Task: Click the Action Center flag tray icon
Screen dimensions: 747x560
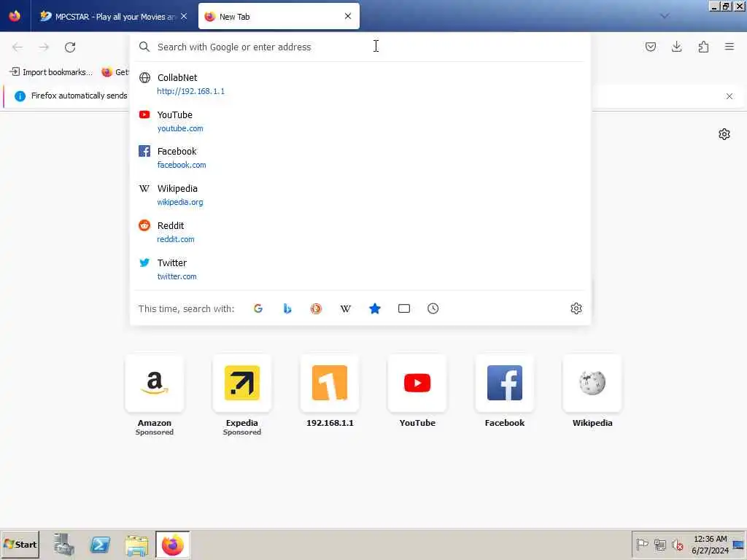Action: coord(642,544)
